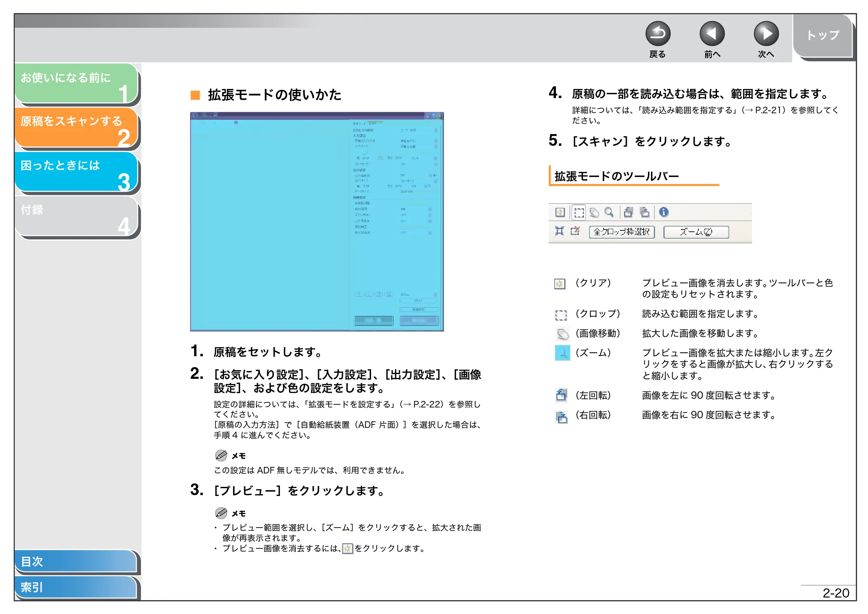Click Clear icon in the toolbar picture
The height and width of the screenshot is (614, 868).
(560, 212)
